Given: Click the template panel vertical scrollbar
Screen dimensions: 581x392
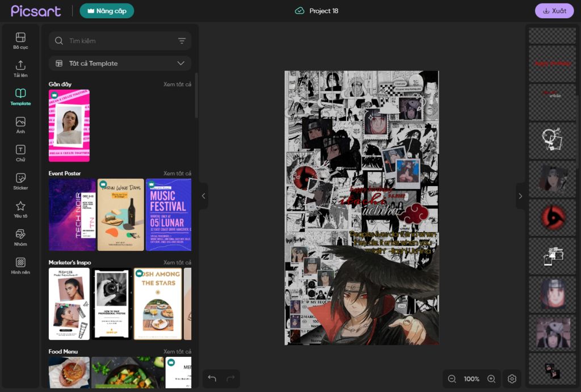Looking at the screenshot, I should tap(196, 96).
